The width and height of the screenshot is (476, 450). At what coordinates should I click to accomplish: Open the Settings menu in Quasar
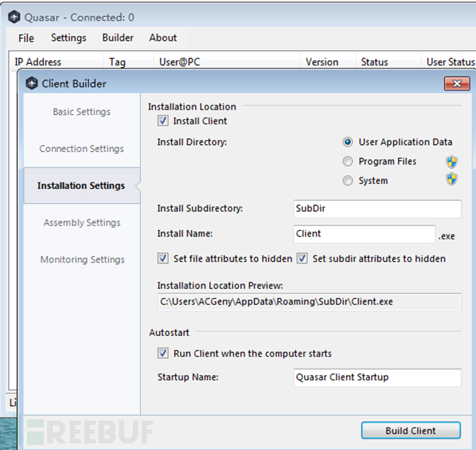(68, 37)
